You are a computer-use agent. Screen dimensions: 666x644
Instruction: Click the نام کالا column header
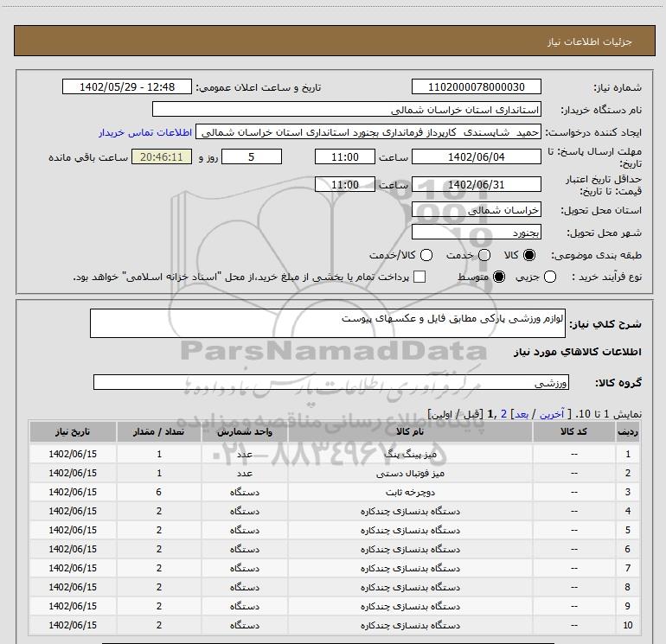pyautogui.click(x=410, y=431)
